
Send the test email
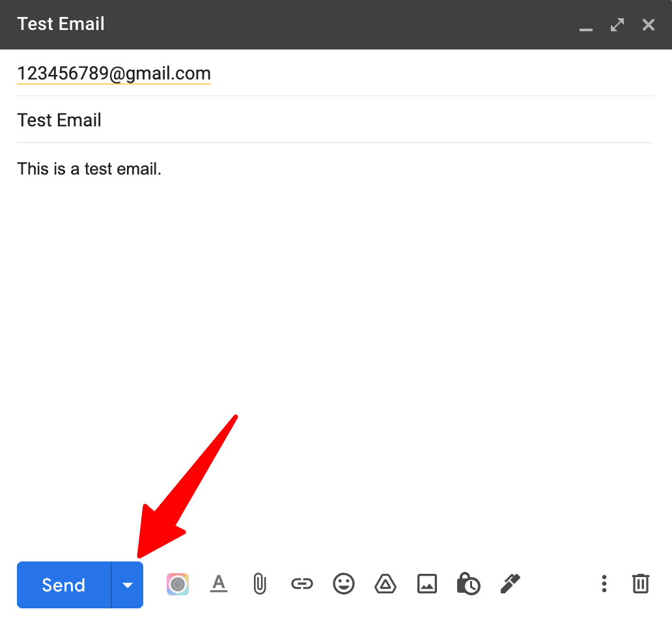(63, 584)
